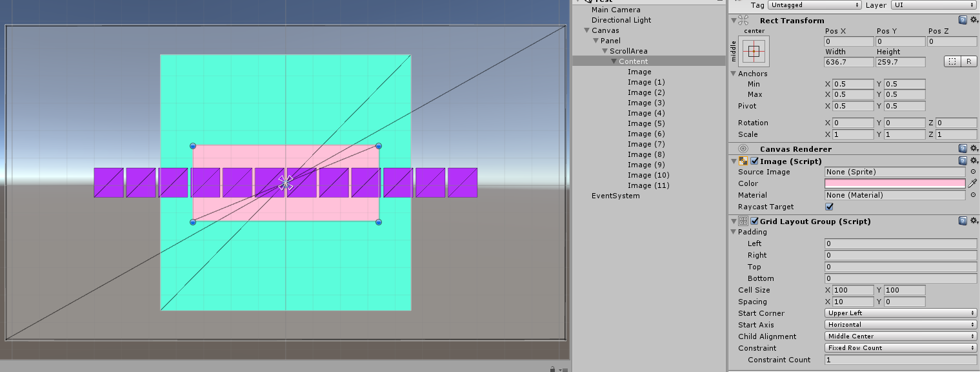Click the Rect Transform component icon
The height and width of the screenshot is (372, 980).
click(743, 21)
